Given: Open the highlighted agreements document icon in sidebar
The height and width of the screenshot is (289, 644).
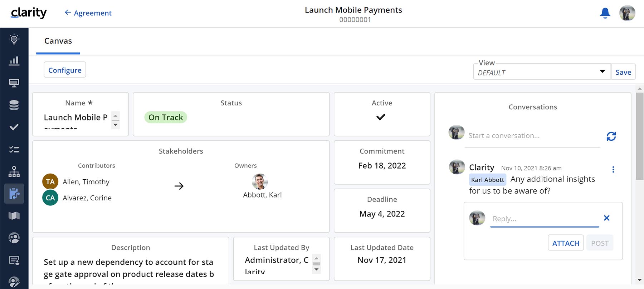Looking at the screenshot, I should [x=14, y=194].
